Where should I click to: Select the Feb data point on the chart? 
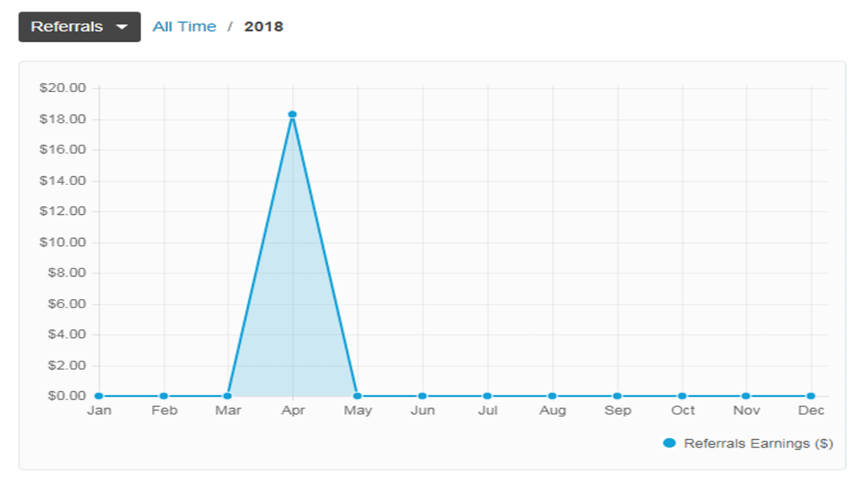coord(164,396)
